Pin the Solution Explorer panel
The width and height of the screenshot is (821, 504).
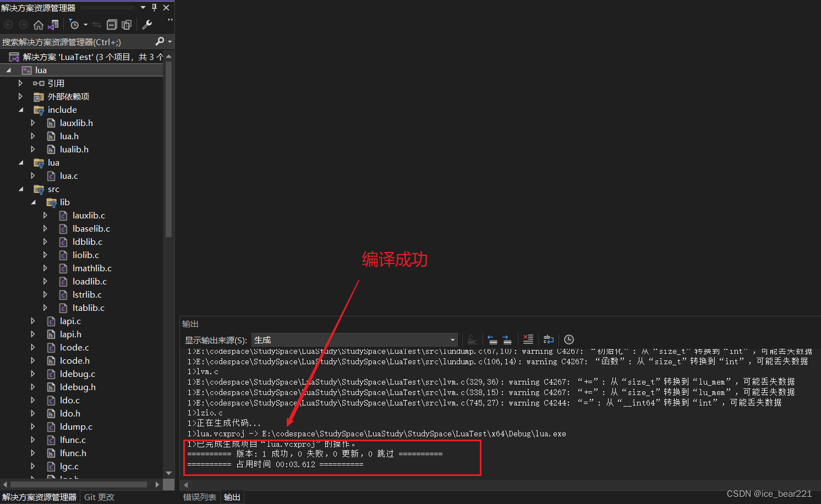click(155, 8)
